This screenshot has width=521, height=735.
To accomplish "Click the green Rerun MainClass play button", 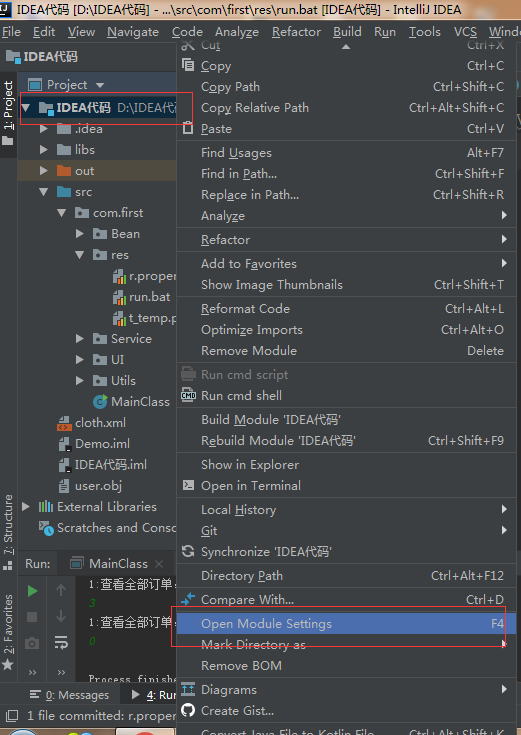I will click(32, 591).
